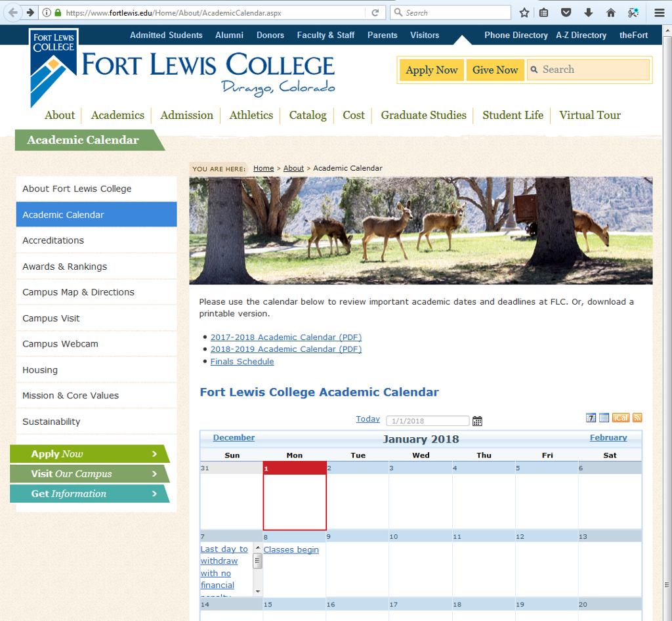Switch to list view calendar icon

604,418
